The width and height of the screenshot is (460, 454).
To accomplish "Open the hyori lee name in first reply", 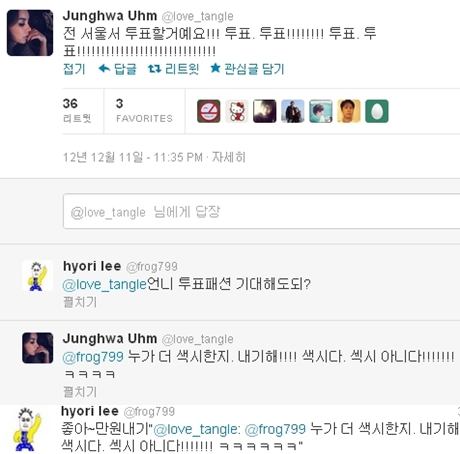I will click(x=92, y=266).
